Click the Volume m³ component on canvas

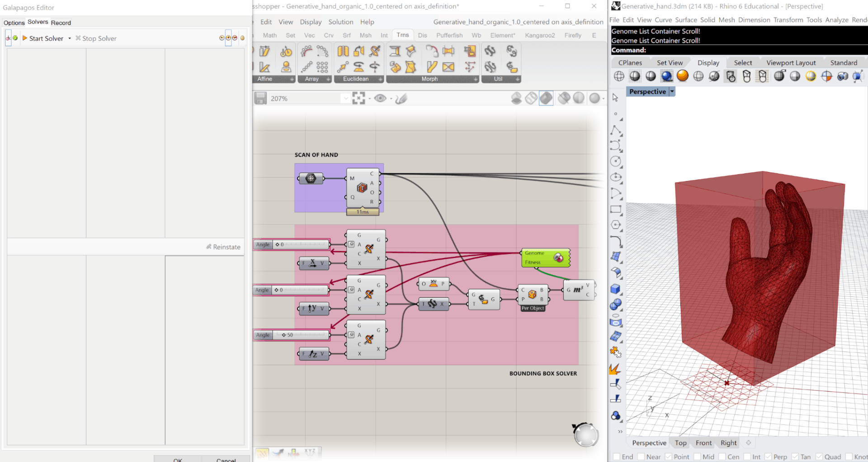[x=579, y=290]
